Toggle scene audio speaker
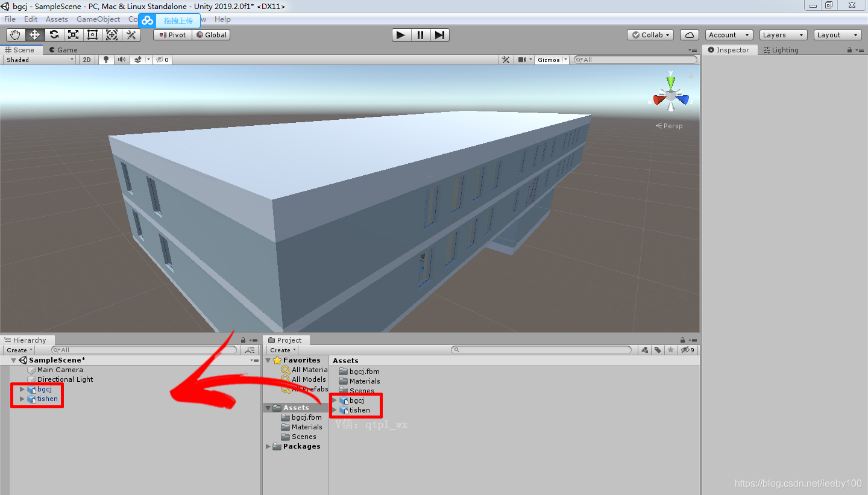 pos(122,60)
